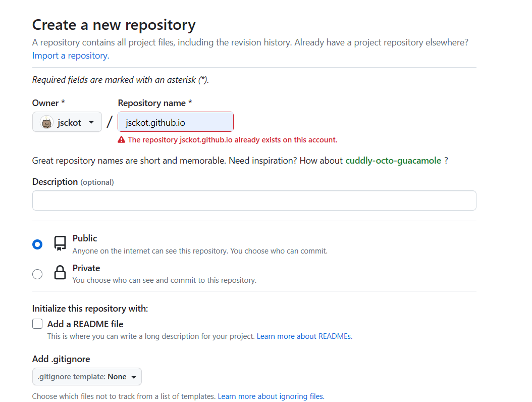Viewport: 532px width, 402px height.
Task: Click the 'Create a new repository' heading
Action: click(x=114, y=25)
